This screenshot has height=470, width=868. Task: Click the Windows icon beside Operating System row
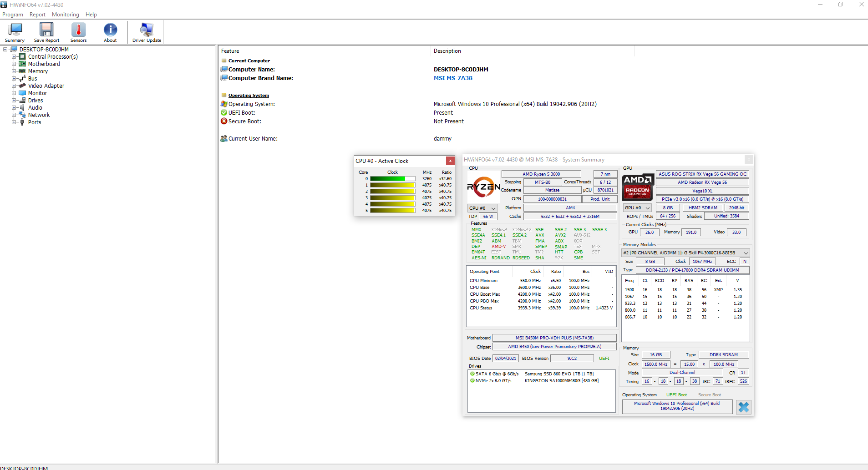pyautogui.click(x=224, y=104)
